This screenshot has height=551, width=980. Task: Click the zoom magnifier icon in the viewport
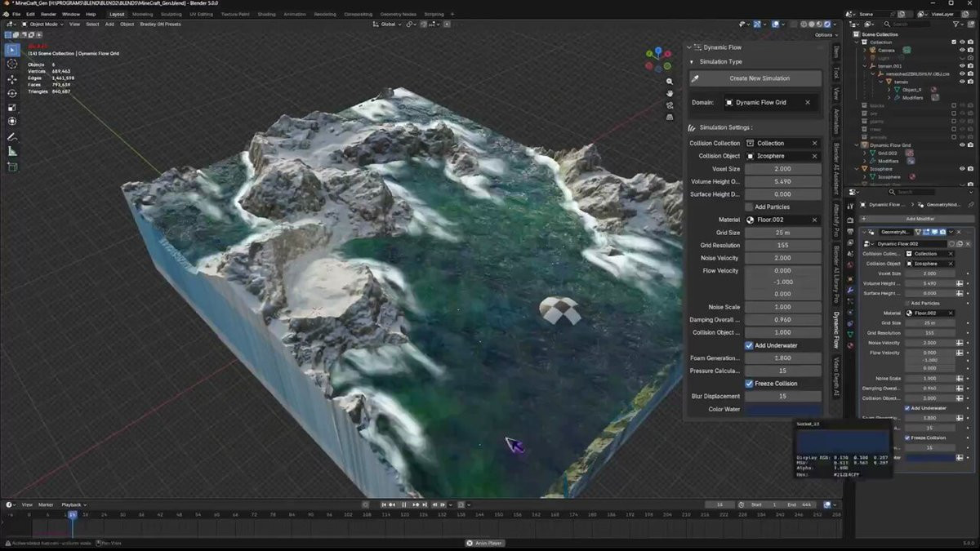coord(670,82)
